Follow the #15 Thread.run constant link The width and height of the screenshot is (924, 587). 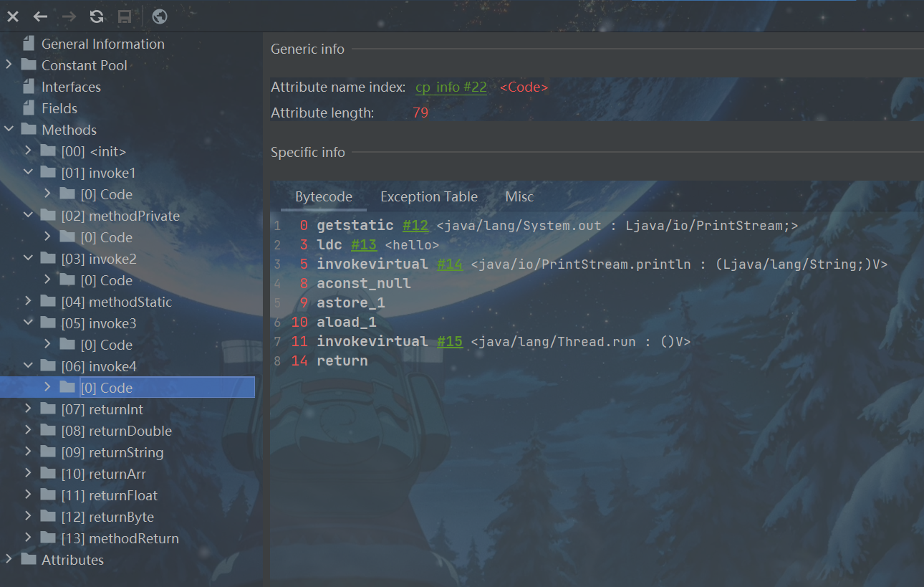click(450, 342)
